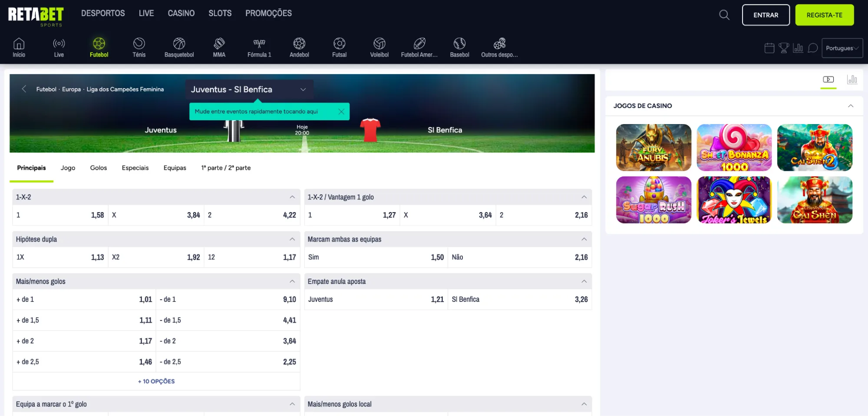Collapse the 1-X-2 / Vantagem 1 golo section

(x=584, y=197)
